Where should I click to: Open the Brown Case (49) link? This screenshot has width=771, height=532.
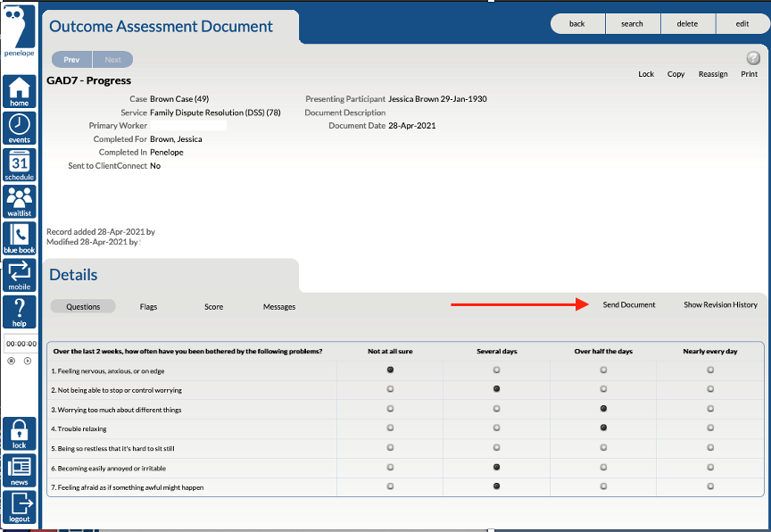[179, 99]
